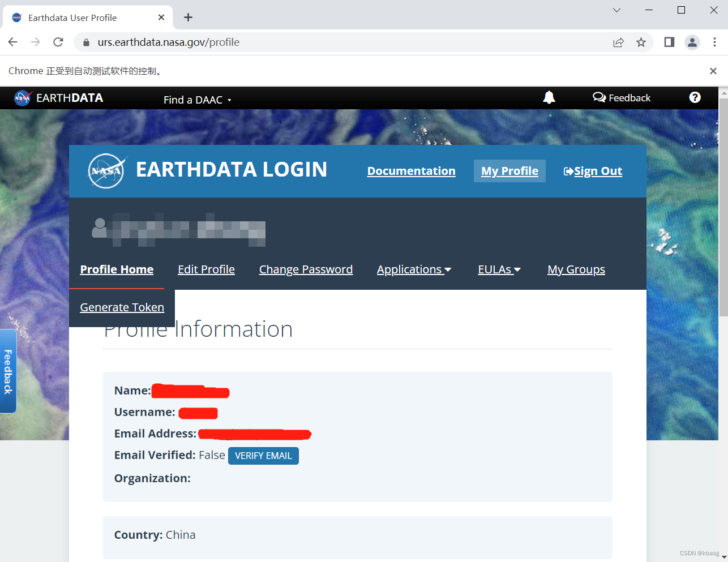Click Sign Out

[593, 171]
